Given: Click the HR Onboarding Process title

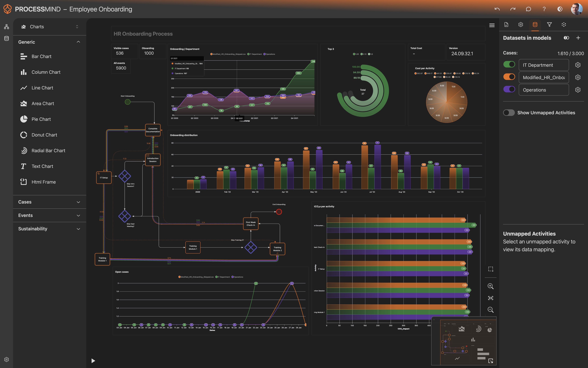Looking at the screenshot, I should (x=143, y=34).
